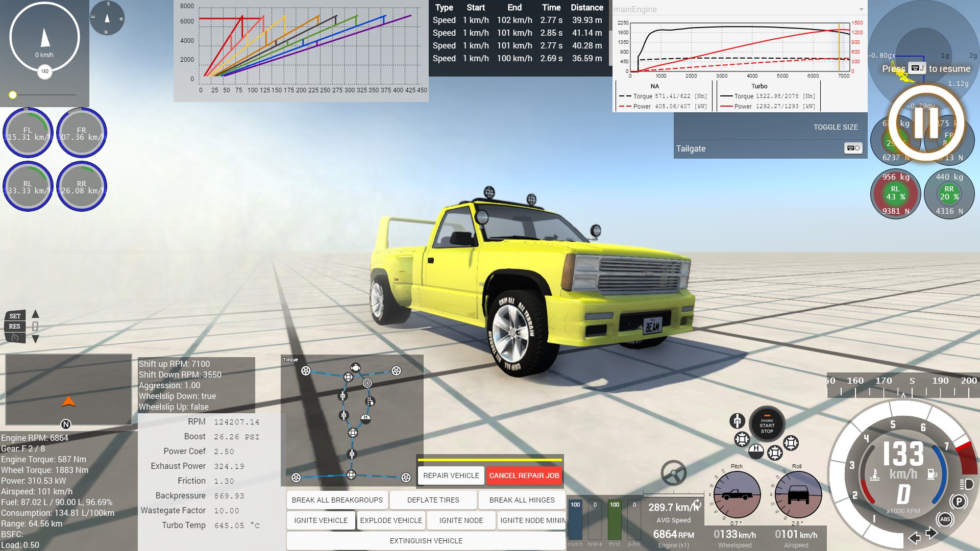Click the H transfer case icon under Engine Start
Image resolution: width=980 pixels, height=551 pixels.
pyautogui.click(x=756, y=451)
